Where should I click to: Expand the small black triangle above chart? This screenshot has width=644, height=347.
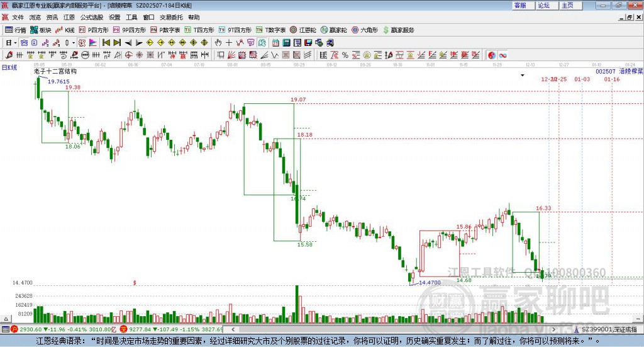point(523,75)
